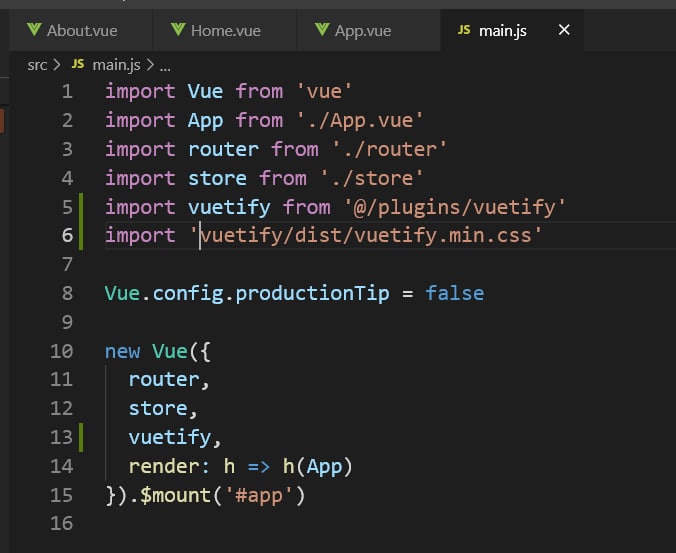Click the word productionTip in line 8
The height and width of the screenshot is (553, 676).
click(x=313, y=294)
